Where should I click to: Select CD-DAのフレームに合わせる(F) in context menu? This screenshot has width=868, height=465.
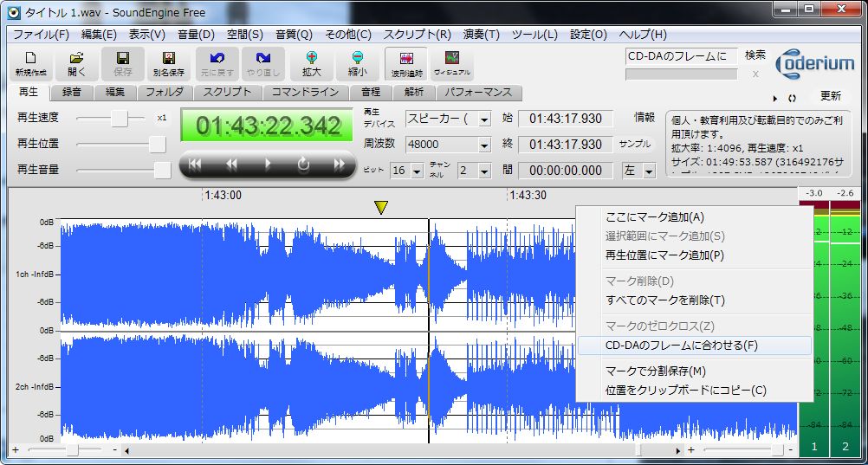click(x=694, y=346)
